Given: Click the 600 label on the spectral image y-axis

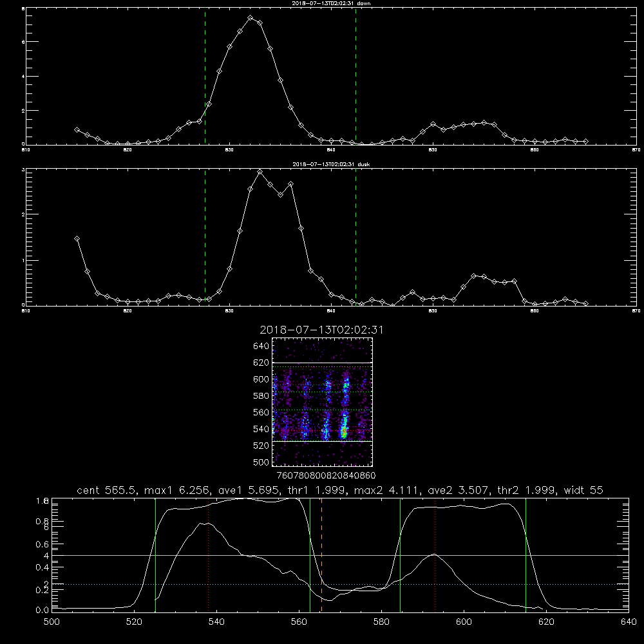Looking at the screenshot, I should (261, 379).
